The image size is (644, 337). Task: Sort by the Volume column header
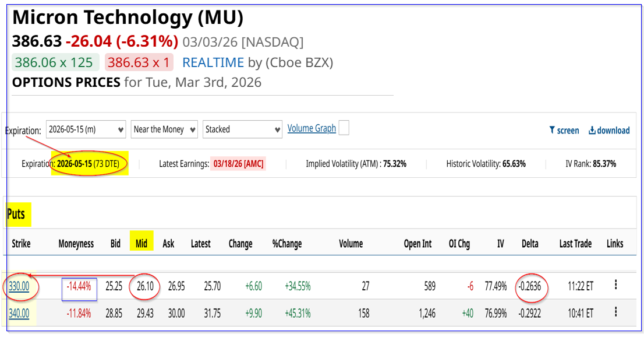point(351,244)
